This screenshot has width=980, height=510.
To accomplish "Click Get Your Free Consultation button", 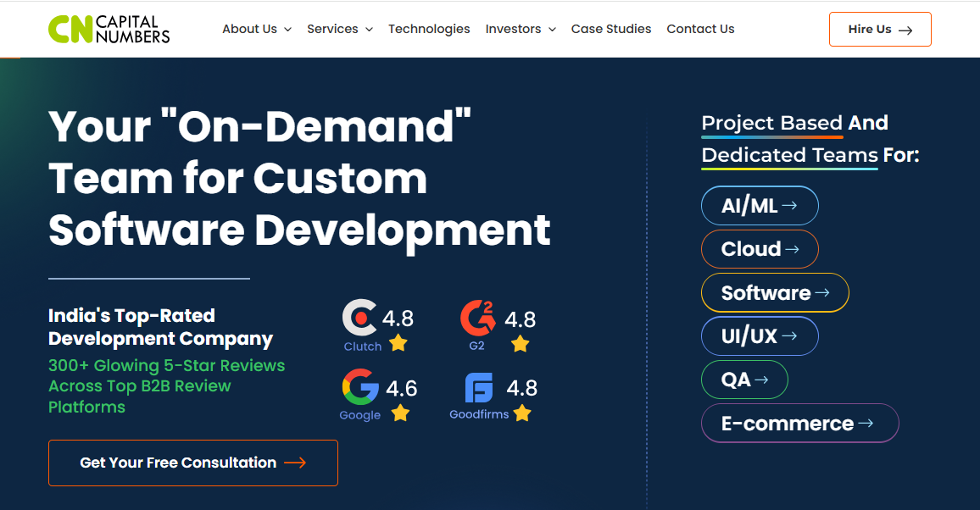I will tap(193, 463).
